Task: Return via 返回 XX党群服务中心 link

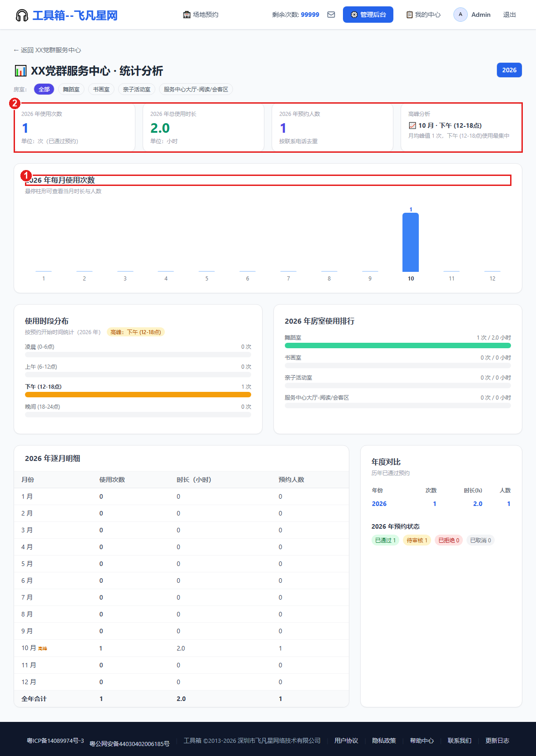Action: point(47,50)
